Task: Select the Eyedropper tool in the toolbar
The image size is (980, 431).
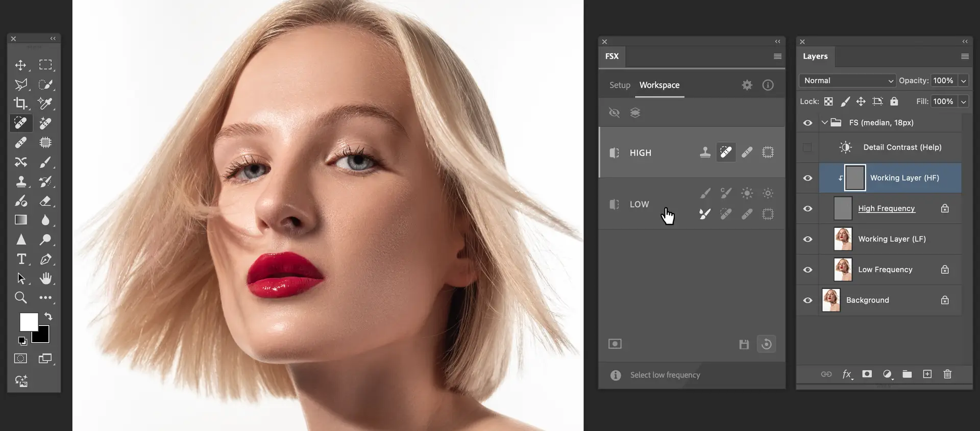Action: click(45, 104)
